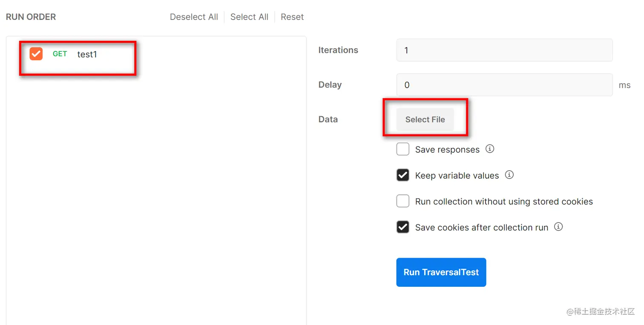
Task: Click the Keep variable values info icon
Action: 509,175
